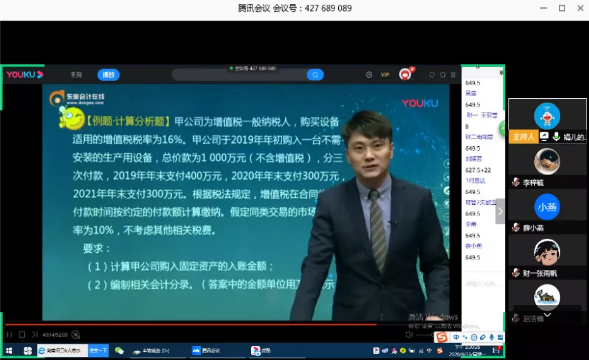Click the YOUKU logo in the player header
This screenshot has width=589, height=360.
[25, 74]
